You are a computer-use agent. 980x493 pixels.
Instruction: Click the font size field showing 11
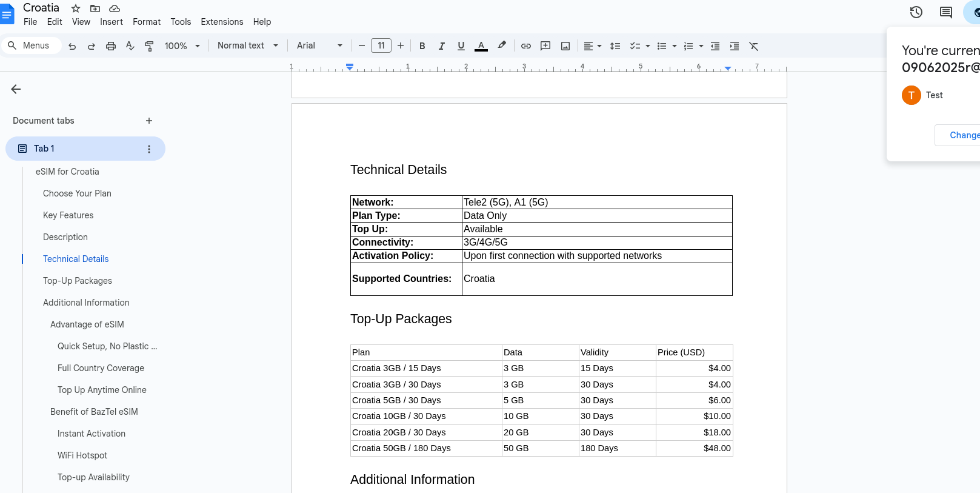coord(381,45)
